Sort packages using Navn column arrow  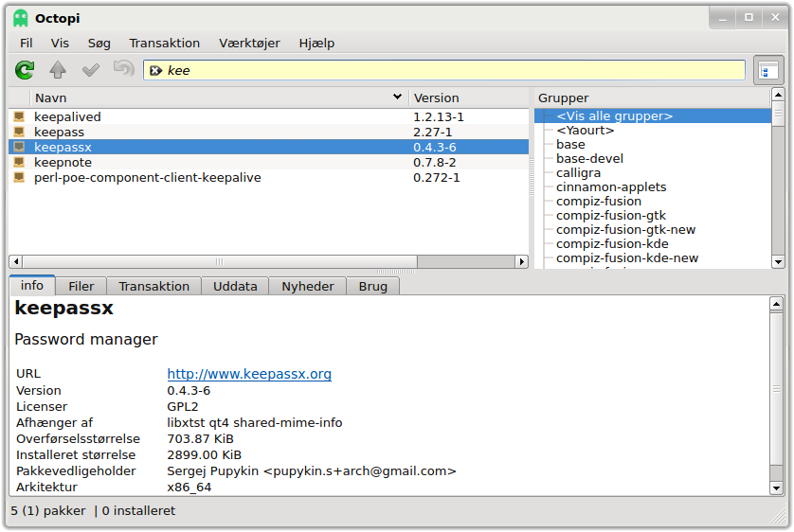pos(398,97)
